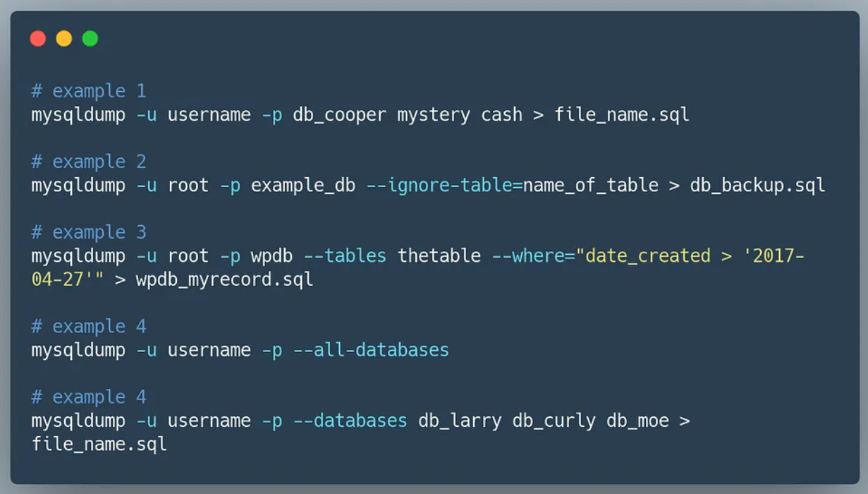
Task: Select the word "thetable"
Action: tap(439, 255)
